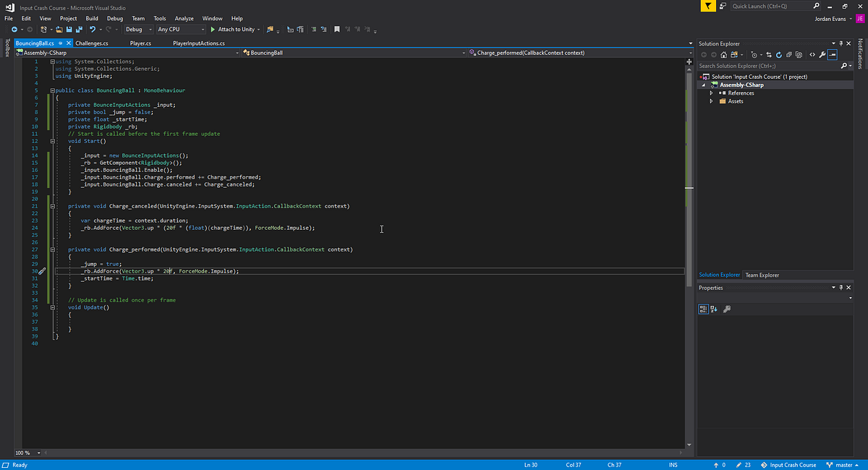
Task: Open the Assembly-CSharp project dropdown in the navigation bar
Action: [x=128, y=53]
